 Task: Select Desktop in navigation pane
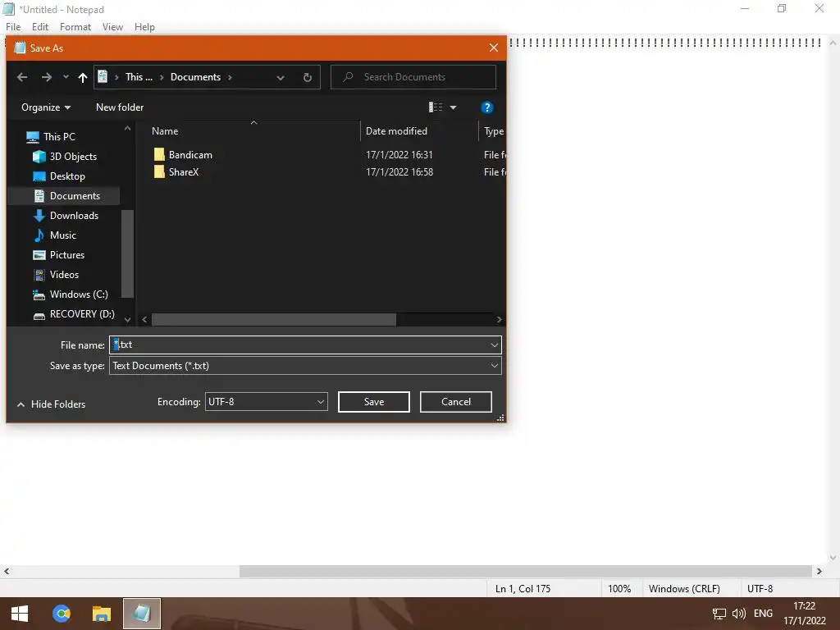[x=67, y=176]
